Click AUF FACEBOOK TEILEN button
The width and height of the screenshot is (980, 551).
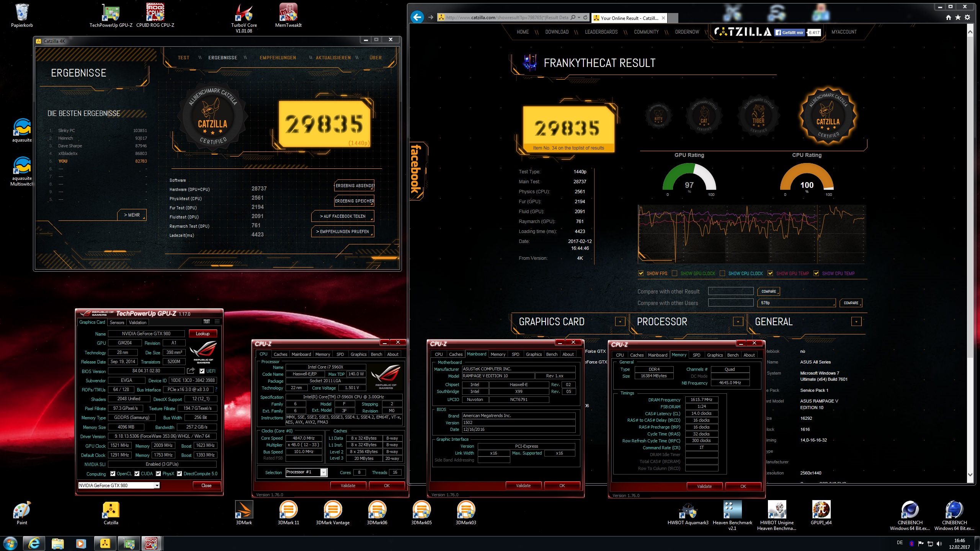(x=343, y=216)
